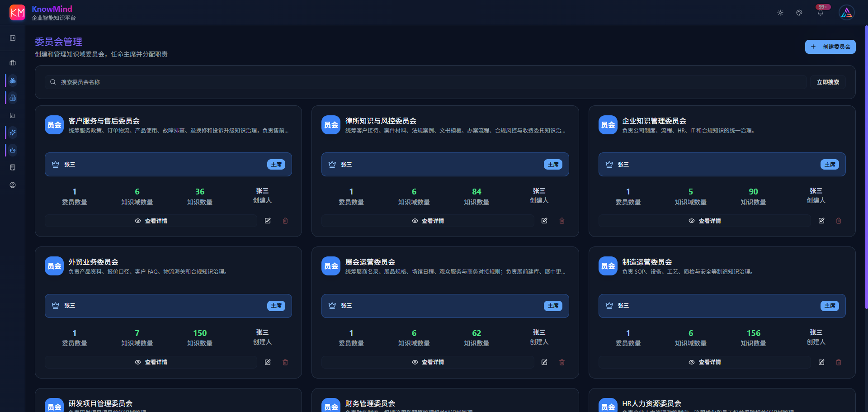The width and height of the screenshot is (868, 412).
Task: Open the notifications bell
Action: [821, 13]
